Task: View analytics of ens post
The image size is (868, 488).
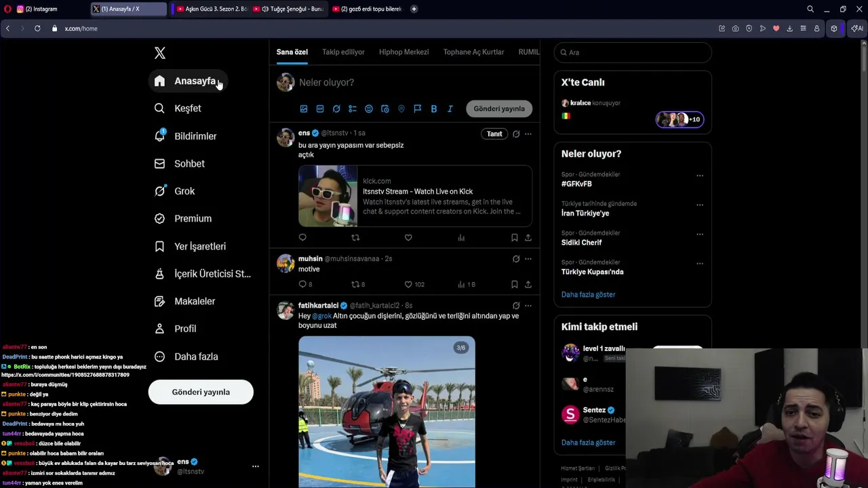Action: pos(461,237)
